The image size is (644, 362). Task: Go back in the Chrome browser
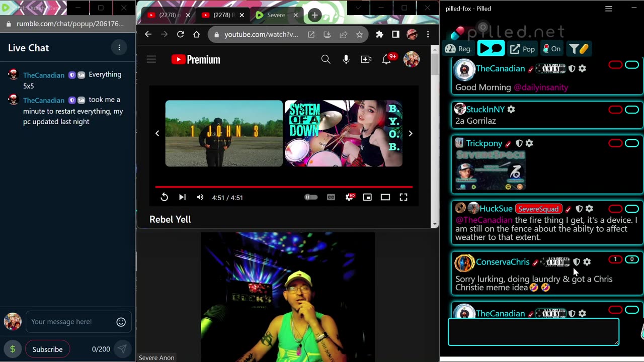148,34
